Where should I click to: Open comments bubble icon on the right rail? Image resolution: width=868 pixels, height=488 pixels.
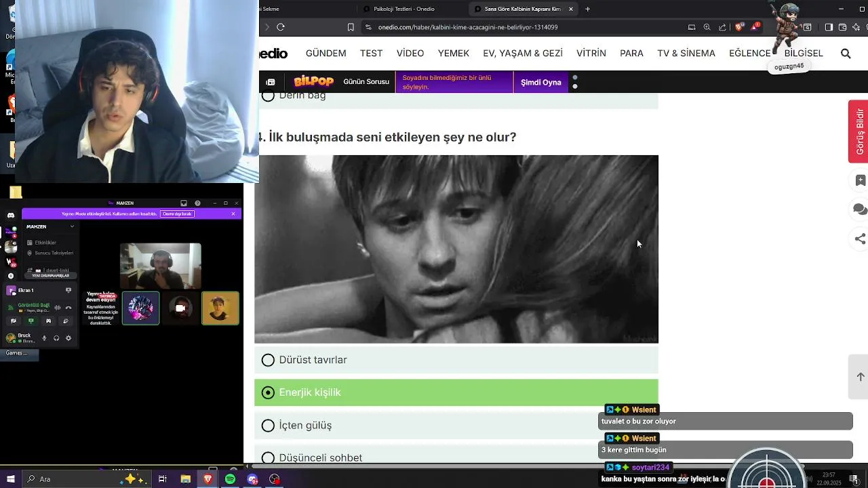pos(860,209)
